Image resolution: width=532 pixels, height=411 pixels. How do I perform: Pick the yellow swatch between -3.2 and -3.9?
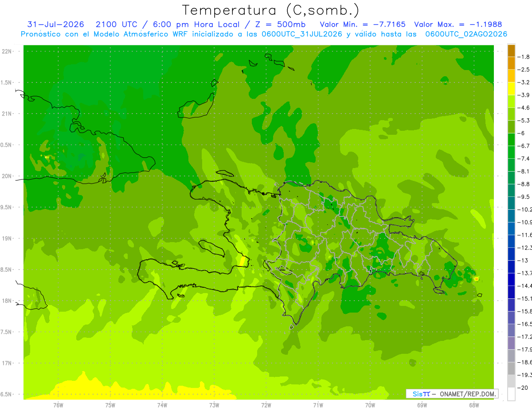coord(511,89)
